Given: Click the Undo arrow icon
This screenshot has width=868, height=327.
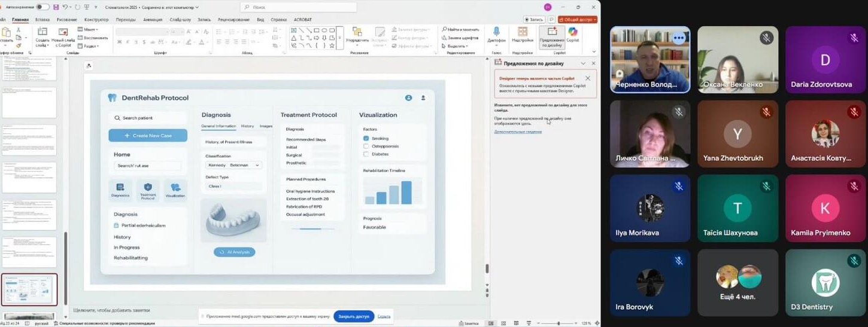Looking at the screenshot, I should 65,7.
